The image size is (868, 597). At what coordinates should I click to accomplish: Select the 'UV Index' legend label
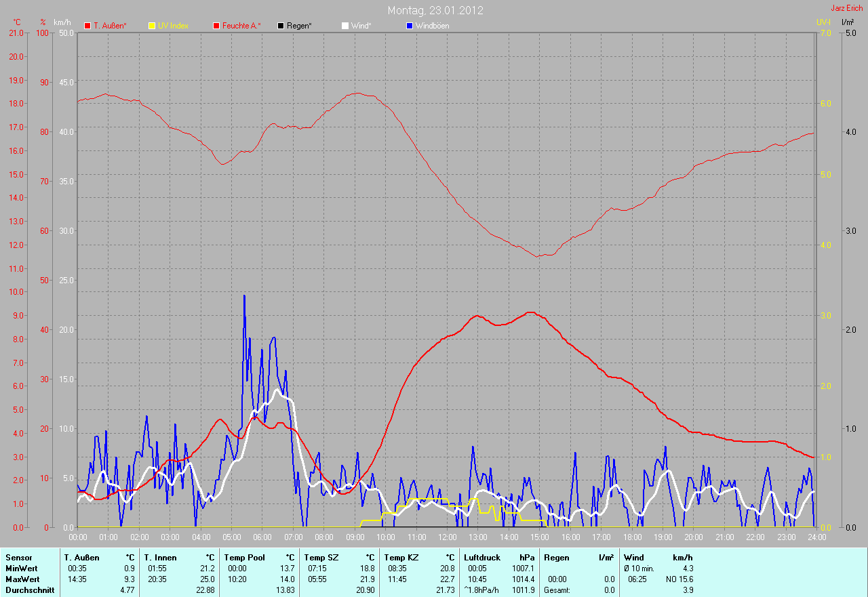173,26
